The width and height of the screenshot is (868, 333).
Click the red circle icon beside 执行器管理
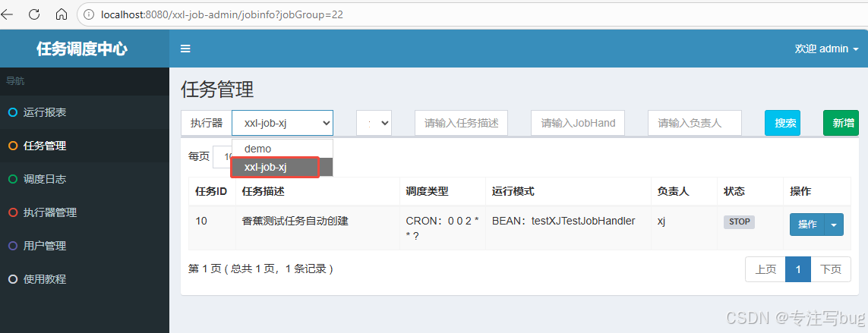tap(13, 212)
